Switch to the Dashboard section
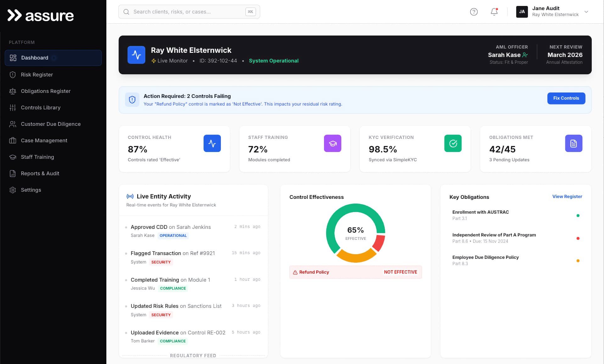 [35, 58]
